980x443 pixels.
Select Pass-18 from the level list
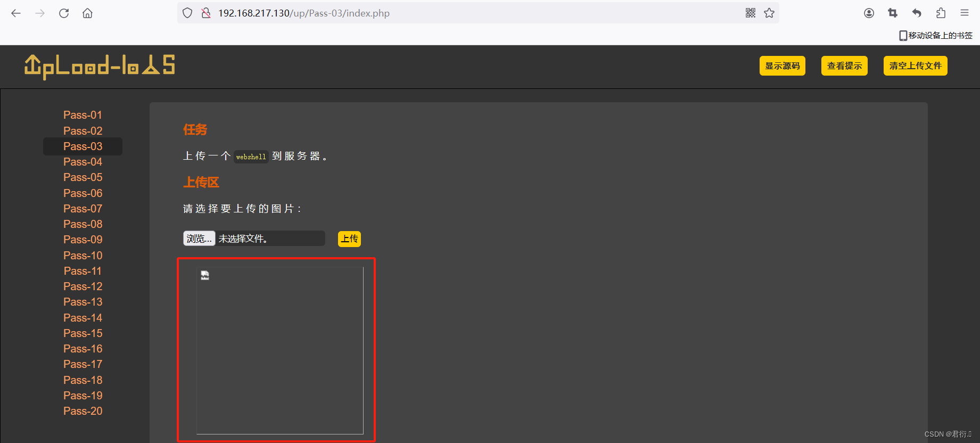[x=83, y=380]
